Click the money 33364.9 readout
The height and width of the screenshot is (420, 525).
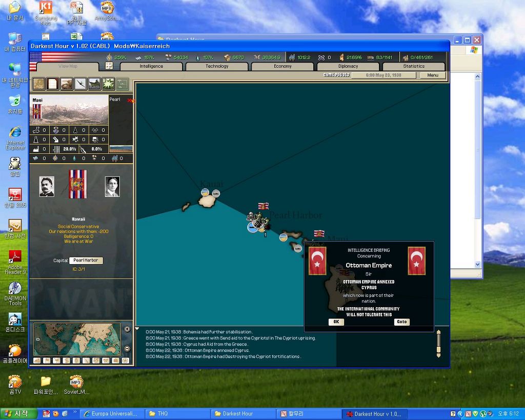271,57
